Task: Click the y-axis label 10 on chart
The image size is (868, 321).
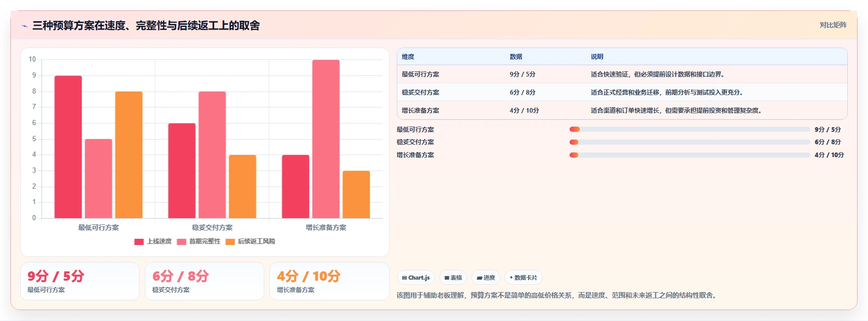Action: pos(32,59)
